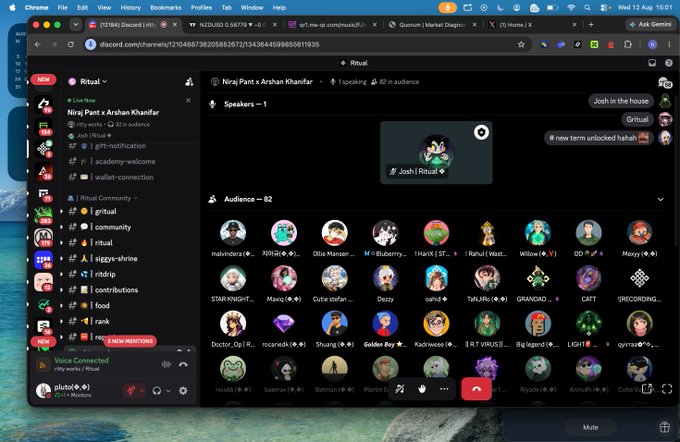This screenshot has height=442, width=680.
Task: Open Ollie Mansen's audience avatar
Action: click(334, 233)
